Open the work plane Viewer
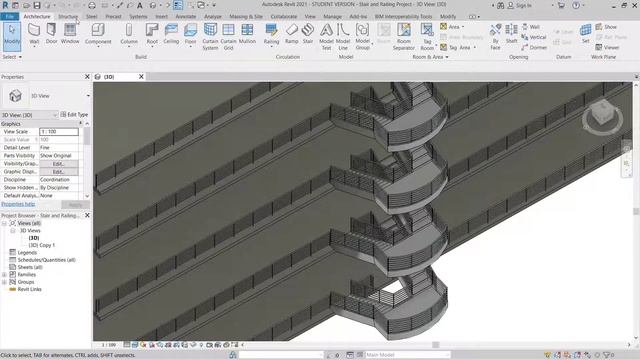The image size is (640, 360). [x=607, y=47]
